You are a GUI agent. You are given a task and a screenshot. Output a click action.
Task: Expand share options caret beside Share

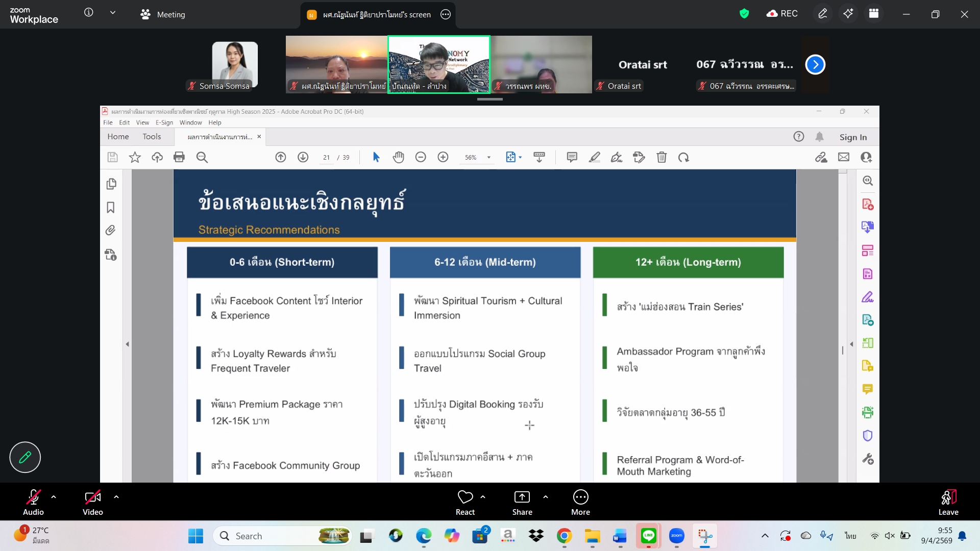546,496
